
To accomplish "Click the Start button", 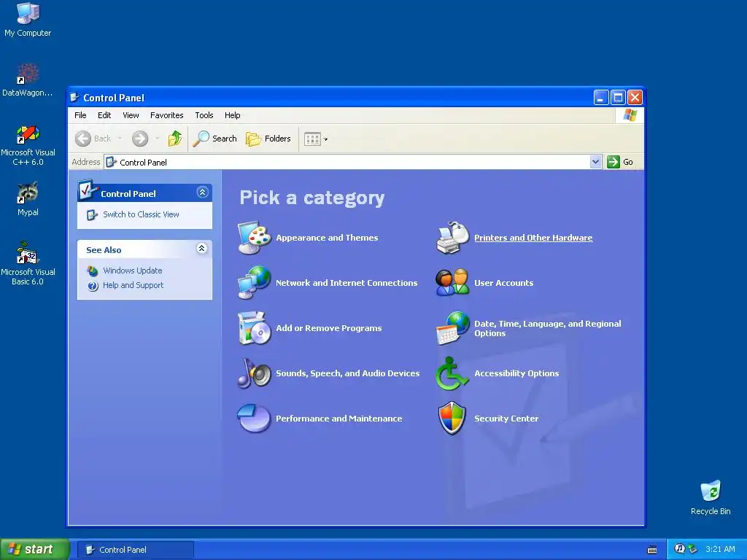I will [34, 550].
